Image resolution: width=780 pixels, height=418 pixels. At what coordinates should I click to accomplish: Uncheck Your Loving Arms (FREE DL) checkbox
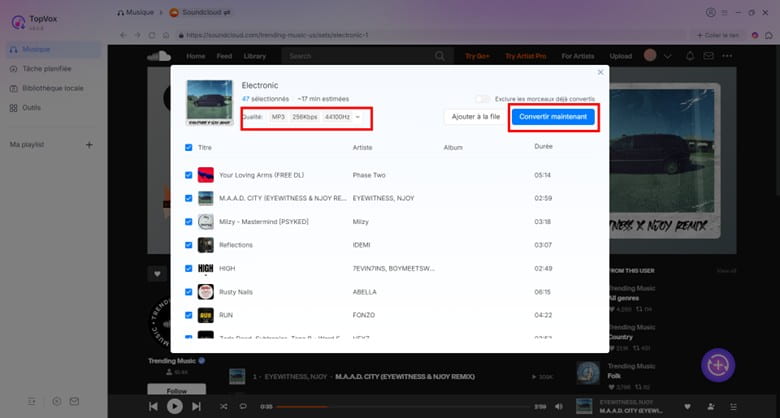[x=189, y=175]
